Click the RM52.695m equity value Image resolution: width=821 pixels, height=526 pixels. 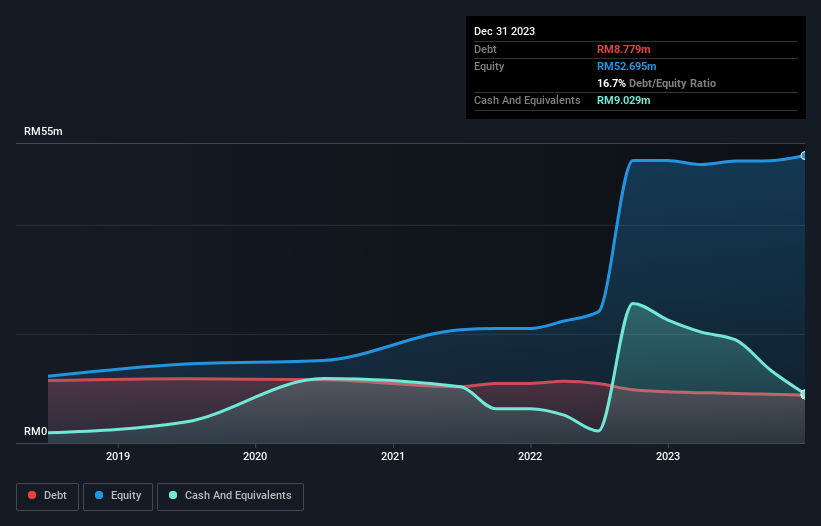click(x=627, y=66)
